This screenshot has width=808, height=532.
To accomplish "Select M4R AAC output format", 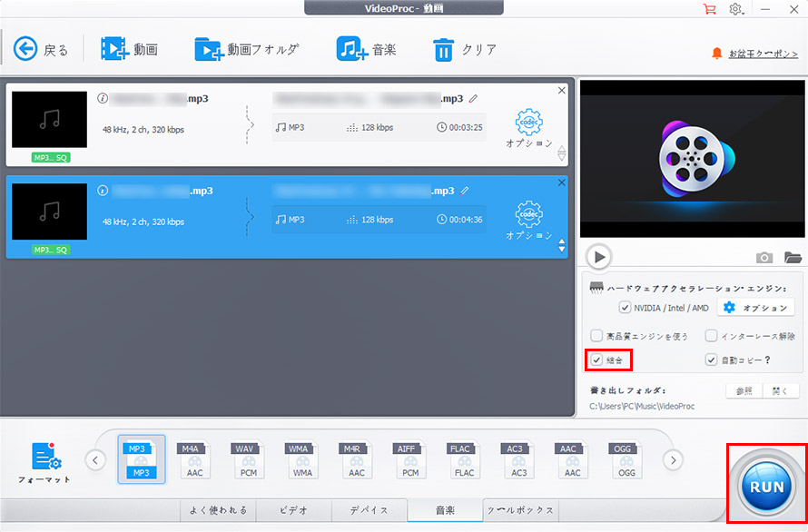I will [357, 459].
